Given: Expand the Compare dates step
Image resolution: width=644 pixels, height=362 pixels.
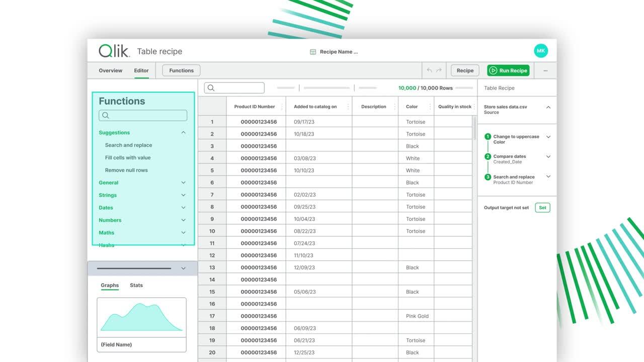Looking at the screenshot, I should pyautogui.click(x=548, y=156).
